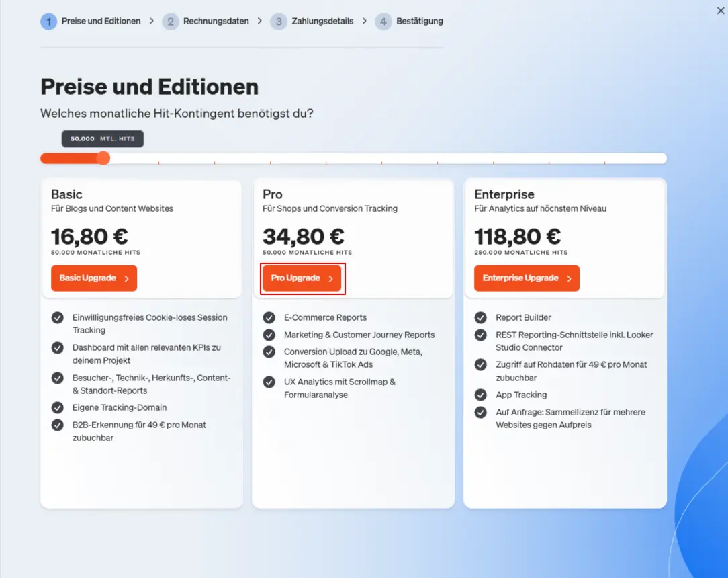Click the Pro plan title
728x578 pixels.
pyautogui.click(x=273, y=194)
